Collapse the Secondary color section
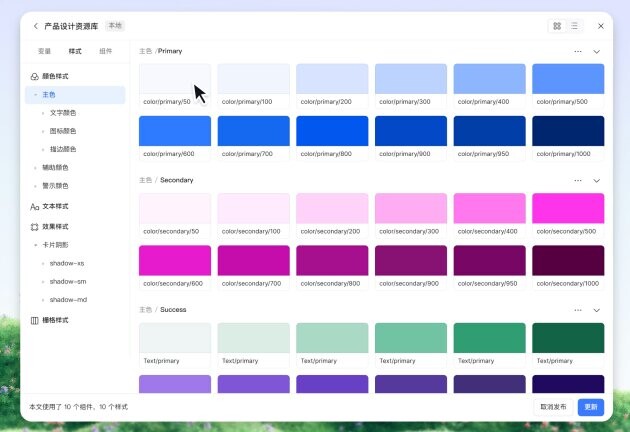 click(597, 181)
